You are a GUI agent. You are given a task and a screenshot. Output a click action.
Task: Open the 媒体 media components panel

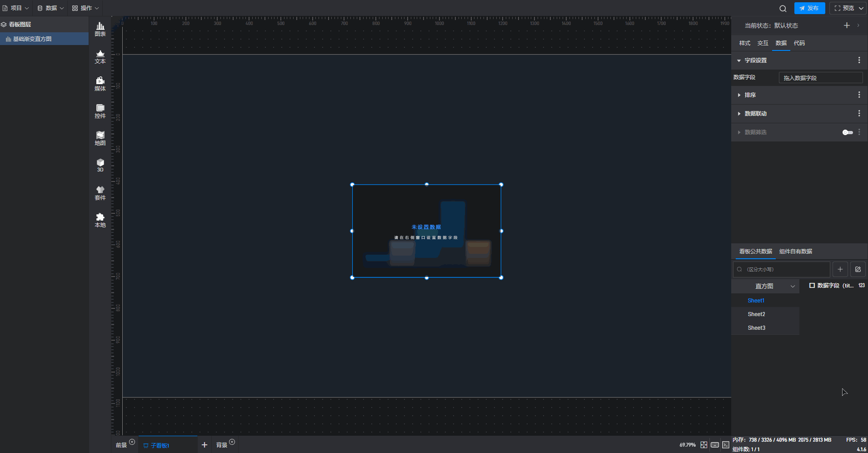click(x=100, y=84)
